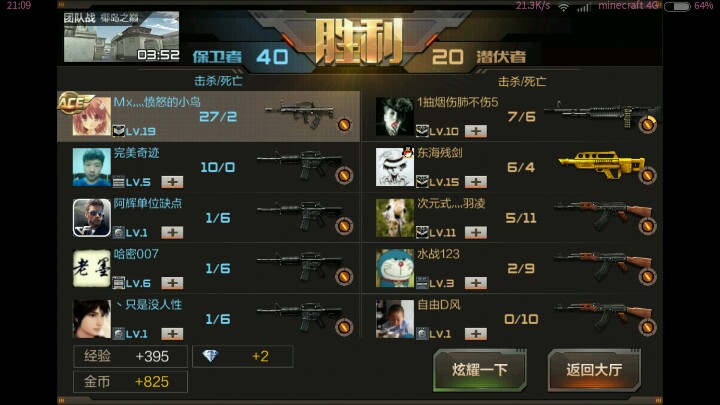
Task: Tap the 金币 +825 reward field
Action: [x=130, y=382]
